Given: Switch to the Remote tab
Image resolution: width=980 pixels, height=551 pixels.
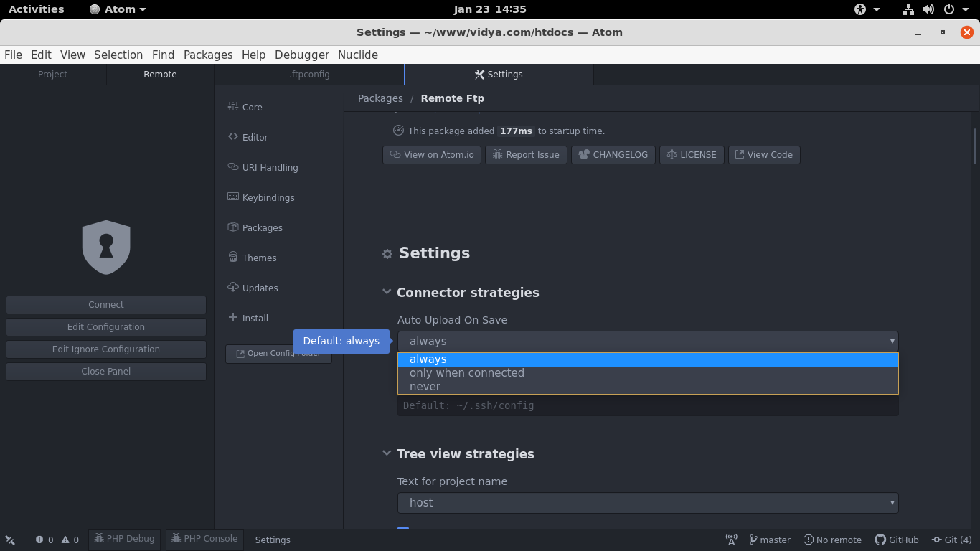Looking at the screenshot, I should (160, 75).
